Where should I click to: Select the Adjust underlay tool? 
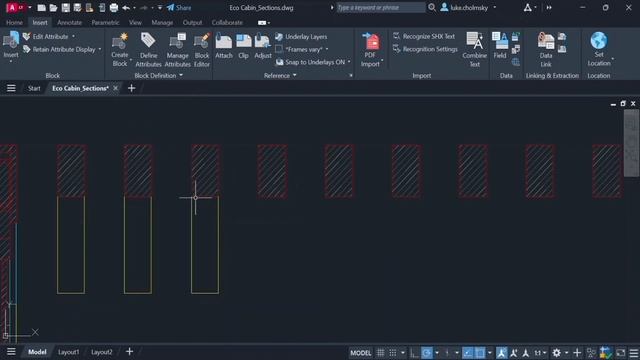[262, 46]
